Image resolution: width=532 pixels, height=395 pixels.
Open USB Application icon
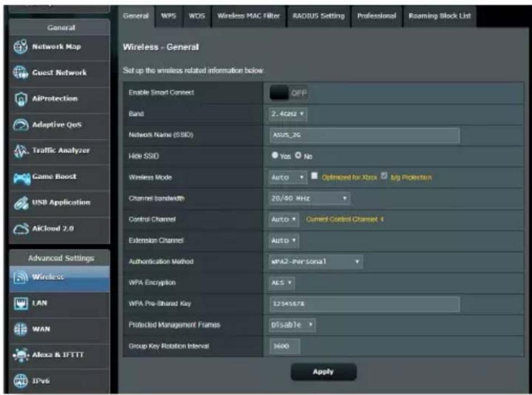21,203
